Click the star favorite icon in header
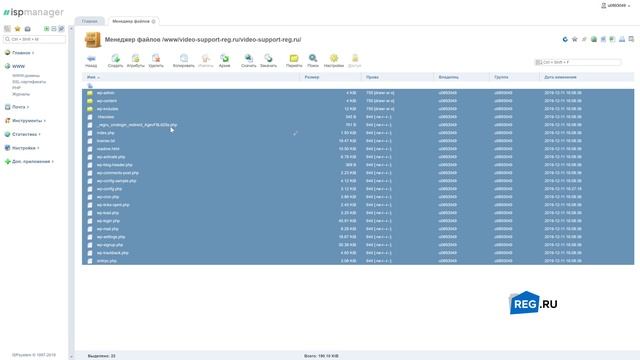 point(575,39)
